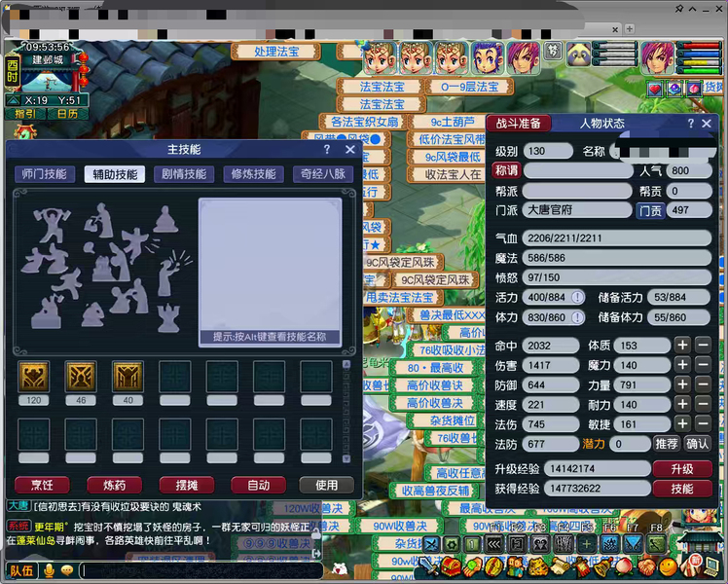728x584 pixels.
Task: Click the 称谓 title button
Action: click(x=506, y=170)
